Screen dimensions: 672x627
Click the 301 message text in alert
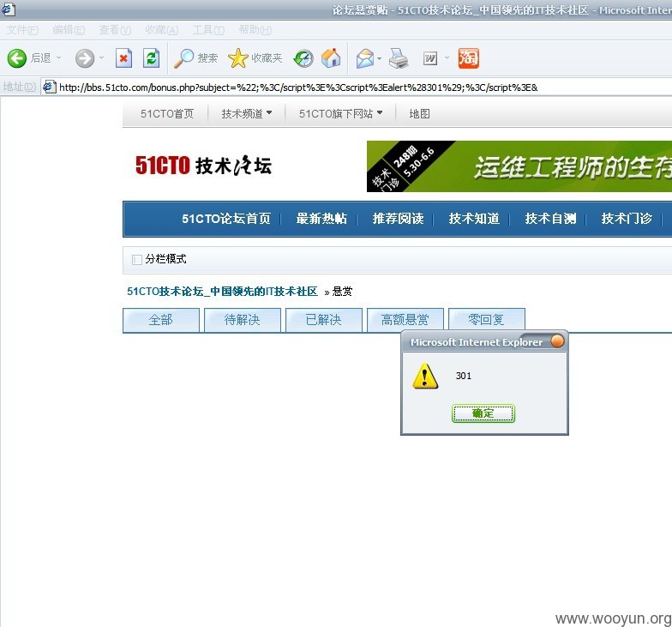click(x=463, y=376)
